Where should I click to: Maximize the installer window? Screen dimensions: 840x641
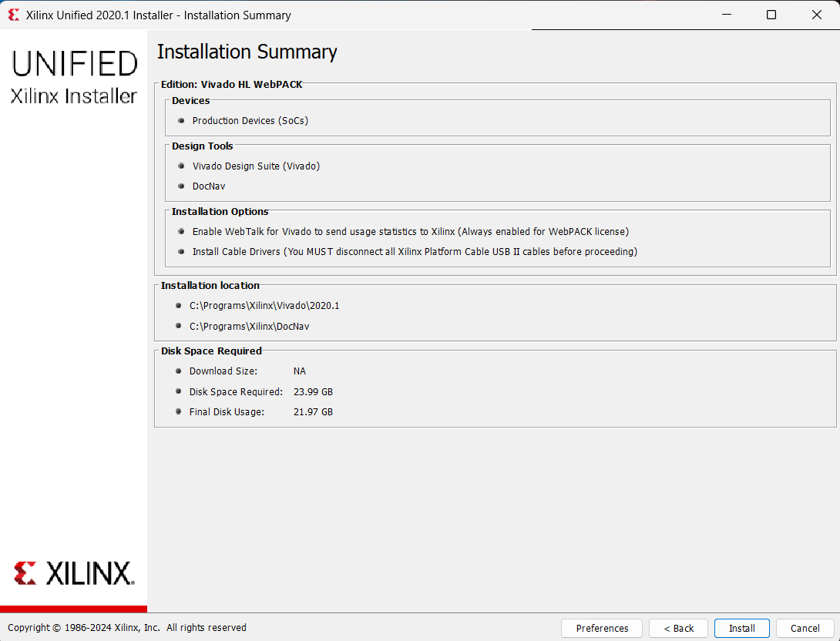771,15
